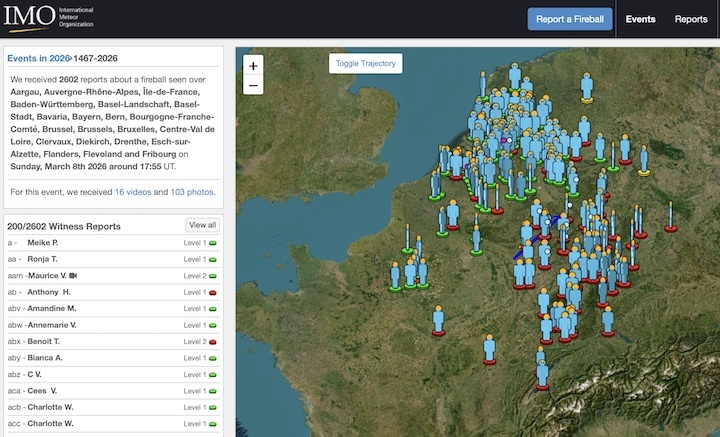Screen dimensions: 720x437
Task: Click the video camera icon beside Maurice V.
Action: tap(74, 275)
